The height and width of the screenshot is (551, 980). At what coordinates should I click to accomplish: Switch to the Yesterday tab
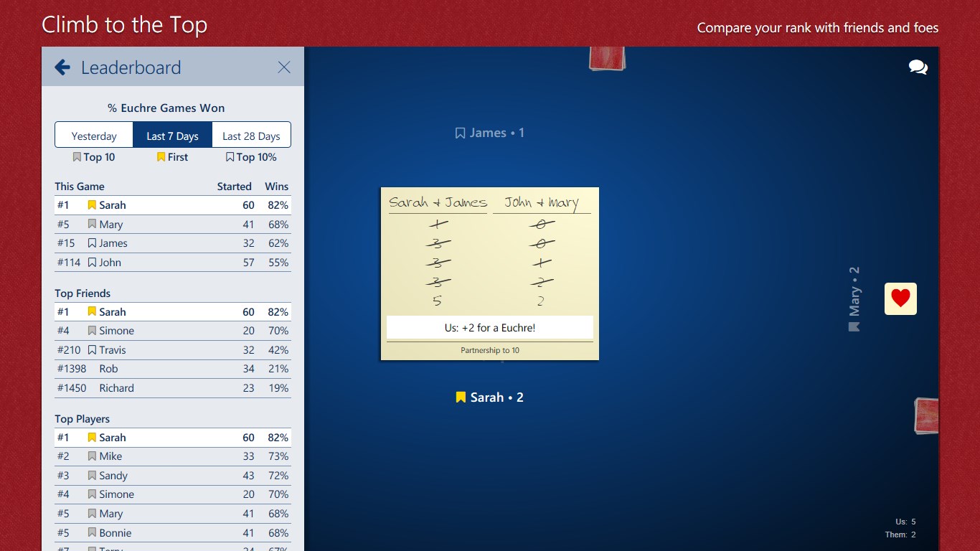pyautogui.click(x=93, y=135)
